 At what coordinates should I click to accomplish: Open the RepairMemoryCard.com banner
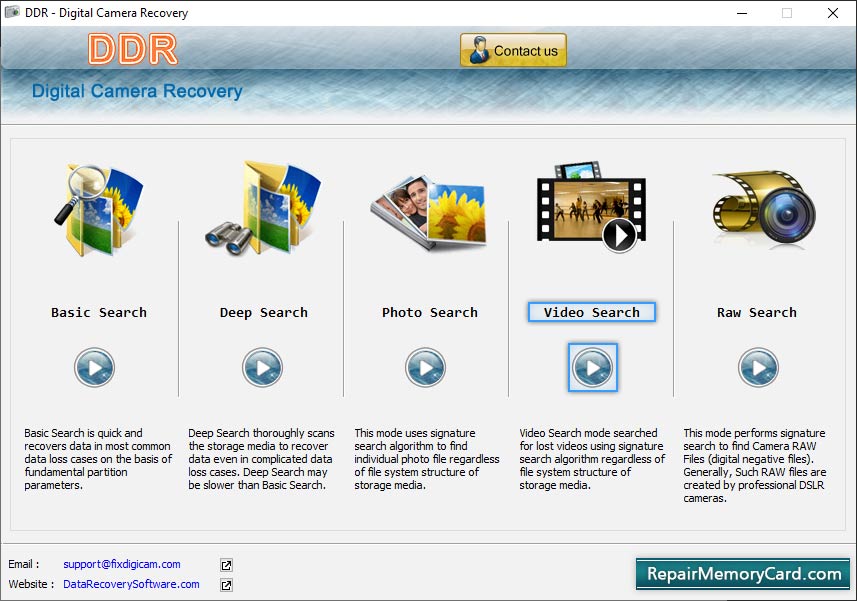click(743, 574)
